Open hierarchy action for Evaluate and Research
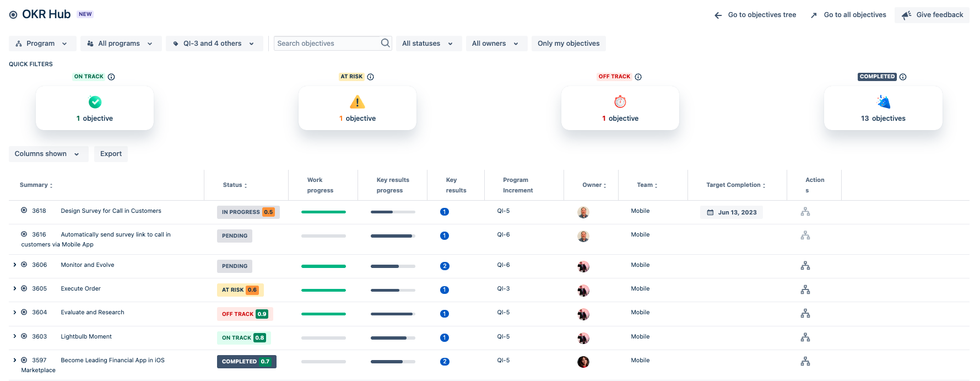 pos(805,314)
